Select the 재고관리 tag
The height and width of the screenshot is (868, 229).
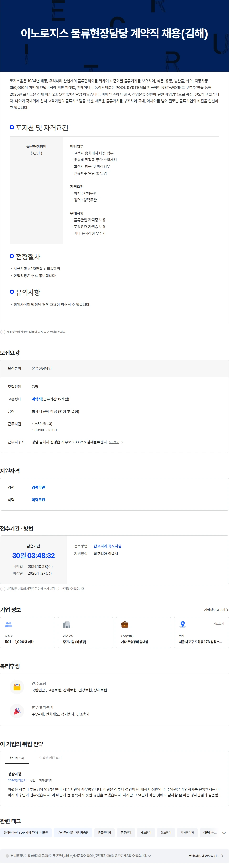[146, 833]
